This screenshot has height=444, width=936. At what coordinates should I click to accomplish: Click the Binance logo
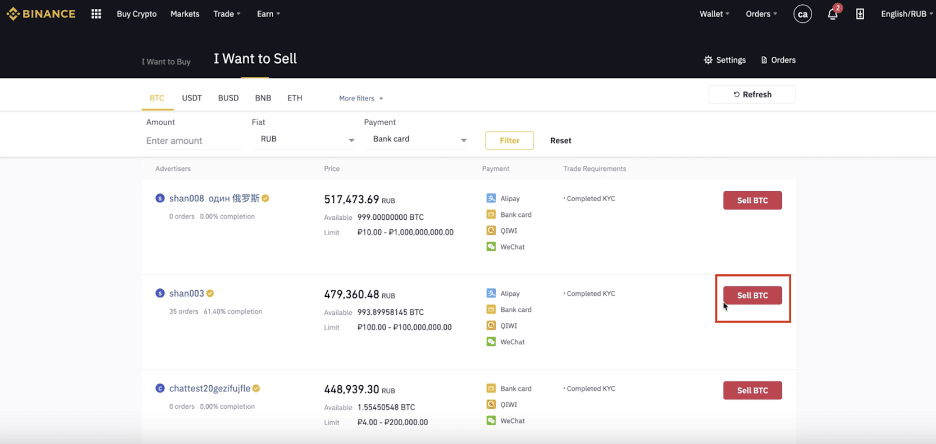tap(41, 14)
